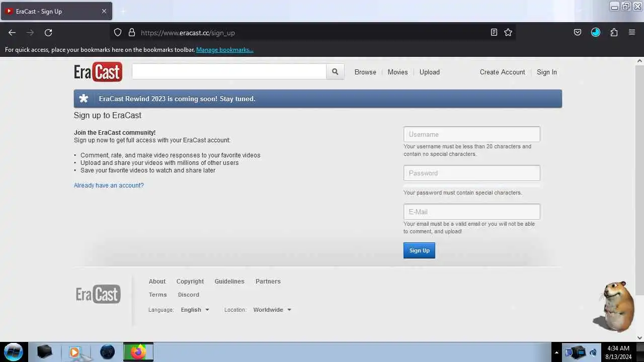The image size is (644, 362).
Task: Open the Location Worldwide dropdown
Action: (272, 310)
